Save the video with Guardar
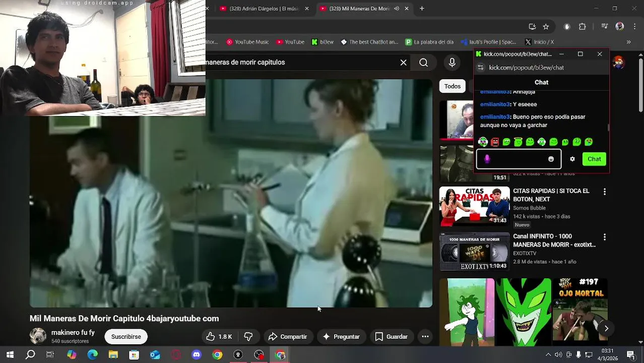Image resolution: width=644 pixels, height=363 pixels. pyautogui.click(x=391, y=337)
